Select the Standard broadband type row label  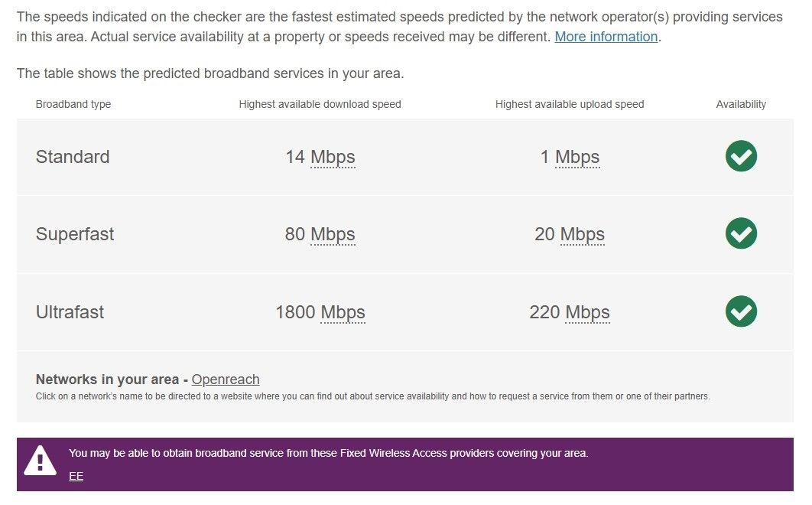(x=73, y=157)
